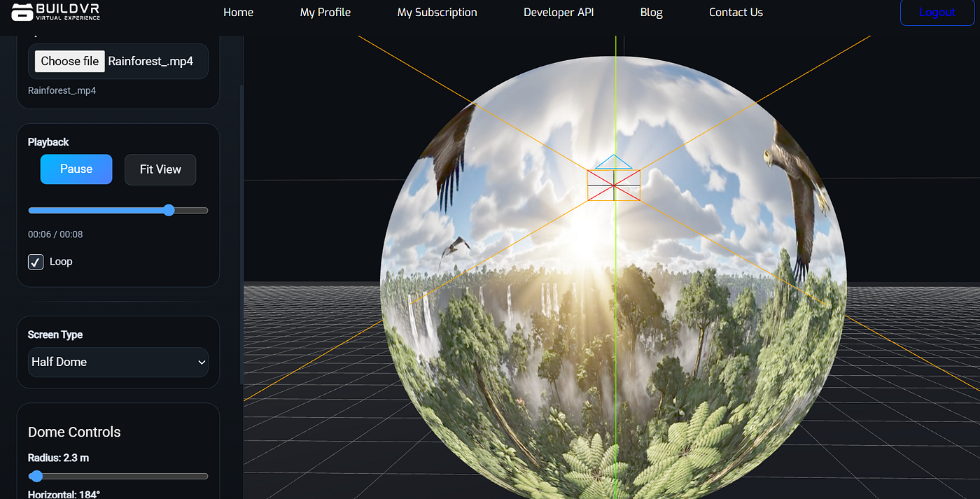Pause the video playback
Viewport: 980px width, 499px height.
(76, 169)
